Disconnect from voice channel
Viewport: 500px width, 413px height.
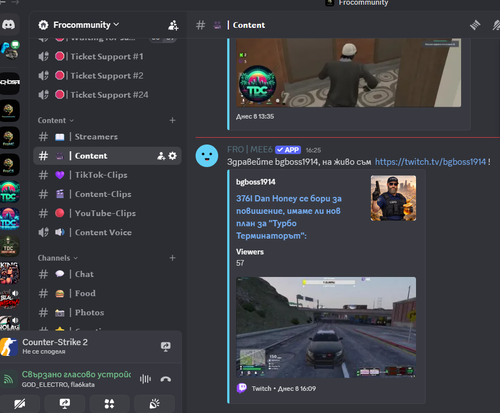pos(166,379)
